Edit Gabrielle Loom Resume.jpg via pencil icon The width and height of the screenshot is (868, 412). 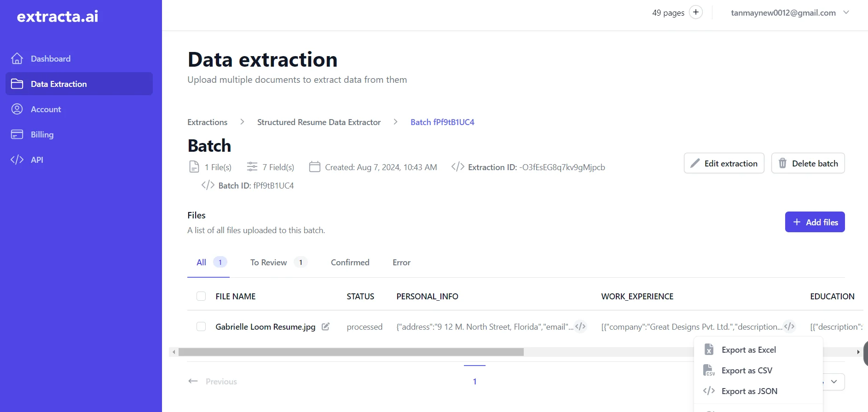pos(325,326)
